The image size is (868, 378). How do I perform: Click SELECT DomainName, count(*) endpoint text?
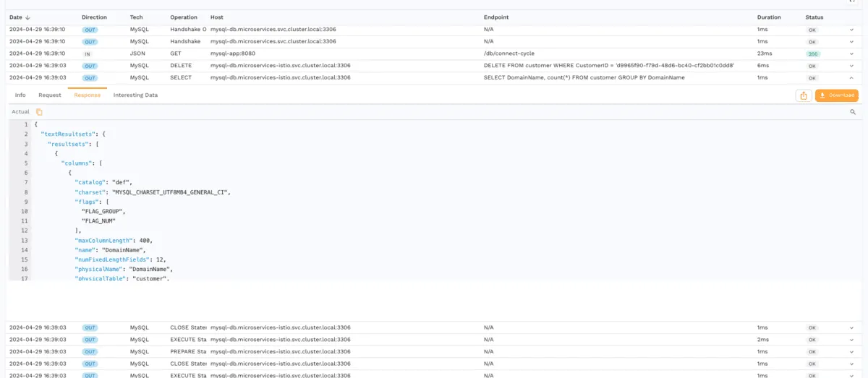[584, 77]
